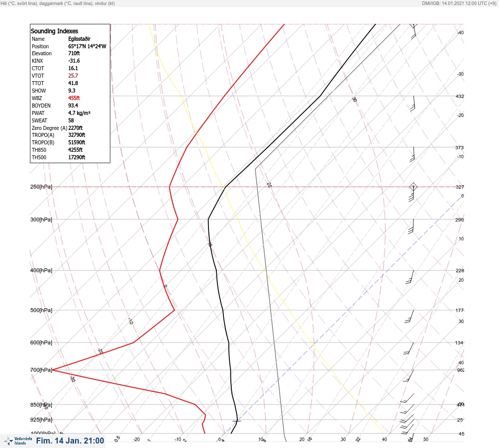Click the wind barb at 300 hPa level
Image resolution: width=499 pixels, height=448 pixels.
411,226
